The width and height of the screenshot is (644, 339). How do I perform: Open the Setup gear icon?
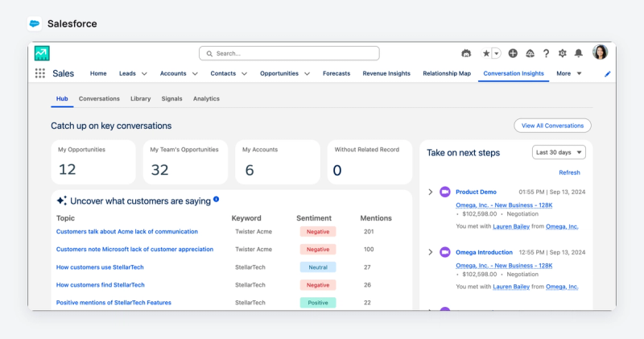(562, 53)
